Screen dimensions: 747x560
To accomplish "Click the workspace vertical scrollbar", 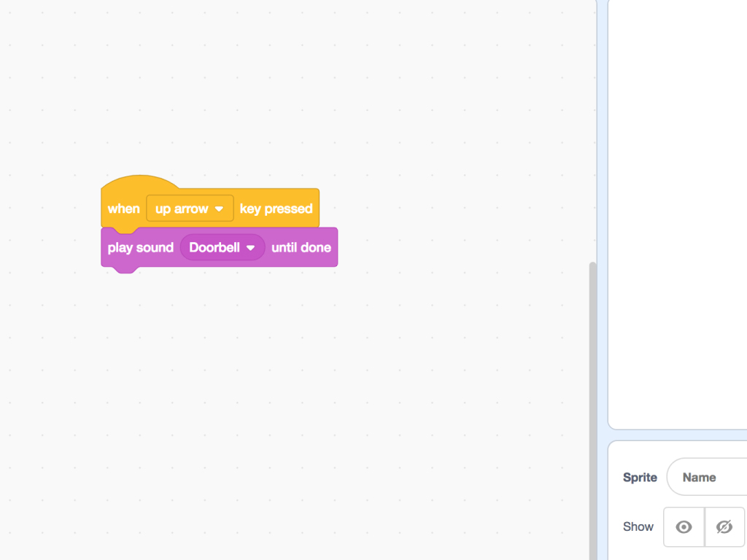I will click(592, 411).
